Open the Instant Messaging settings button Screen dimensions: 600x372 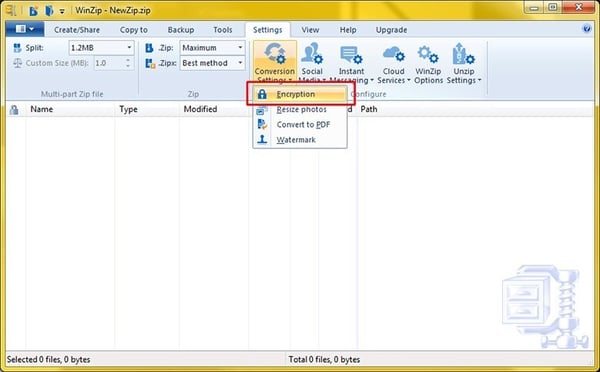351,63
